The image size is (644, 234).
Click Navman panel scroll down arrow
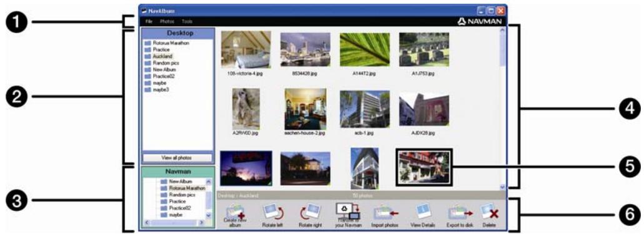pyautogui.click(x=208, y=215)
